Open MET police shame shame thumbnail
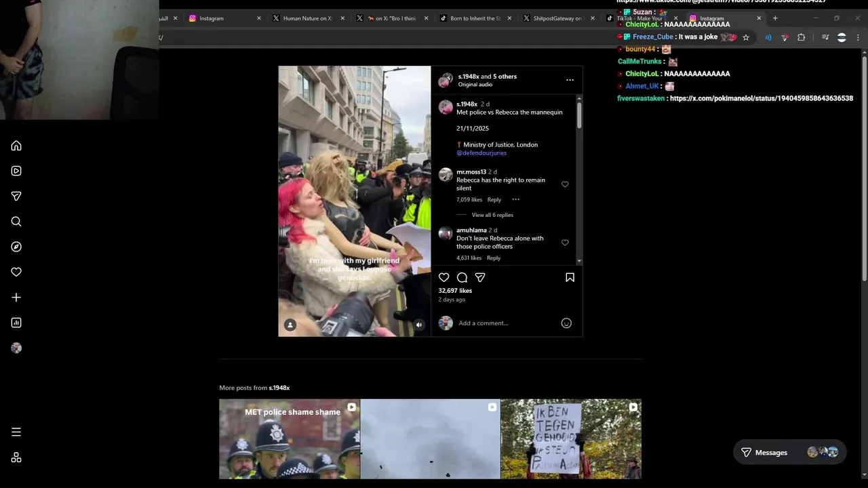868x488 pixels. pyautogui.click(x=290, y=439)
